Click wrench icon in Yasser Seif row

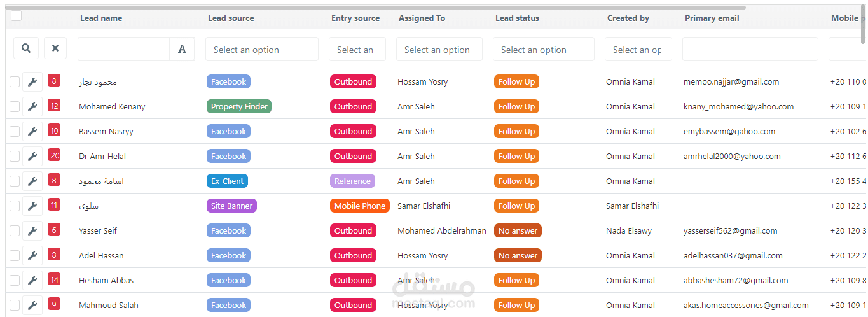(32, 230)
